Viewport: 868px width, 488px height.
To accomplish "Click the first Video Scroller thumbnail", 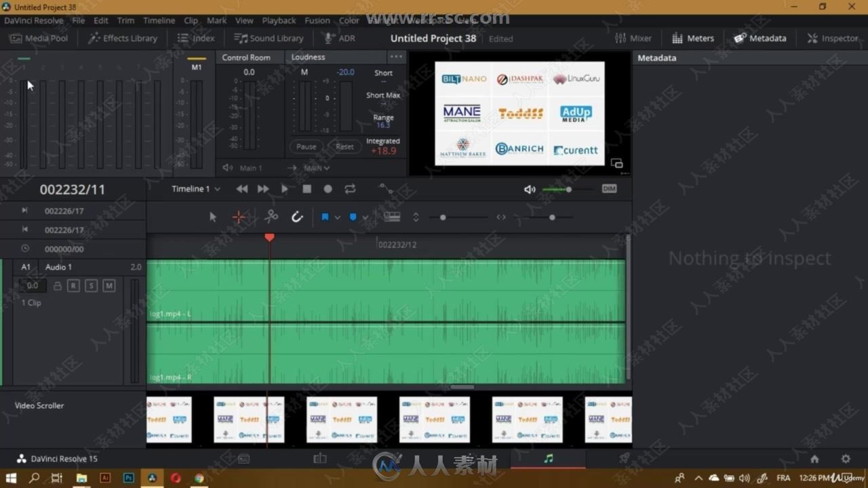I will [169, 420].
